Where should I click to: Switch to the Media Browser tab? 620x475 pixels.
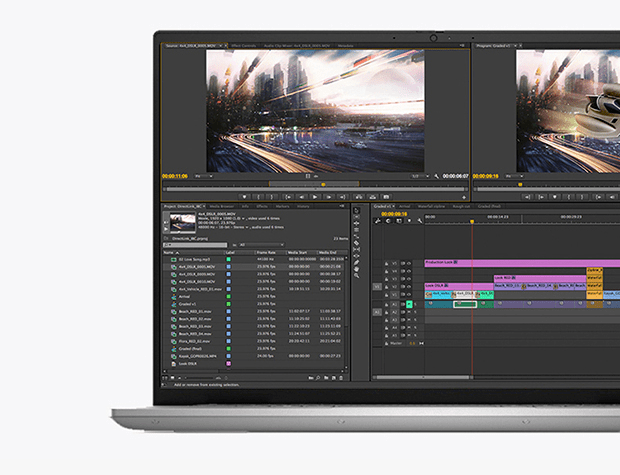click(221, 206)
